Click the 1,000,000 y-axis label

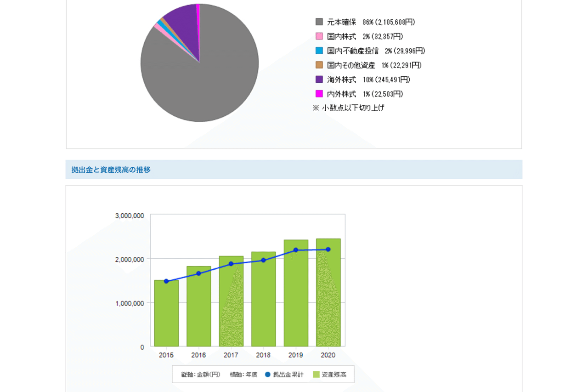coord(129,303)
